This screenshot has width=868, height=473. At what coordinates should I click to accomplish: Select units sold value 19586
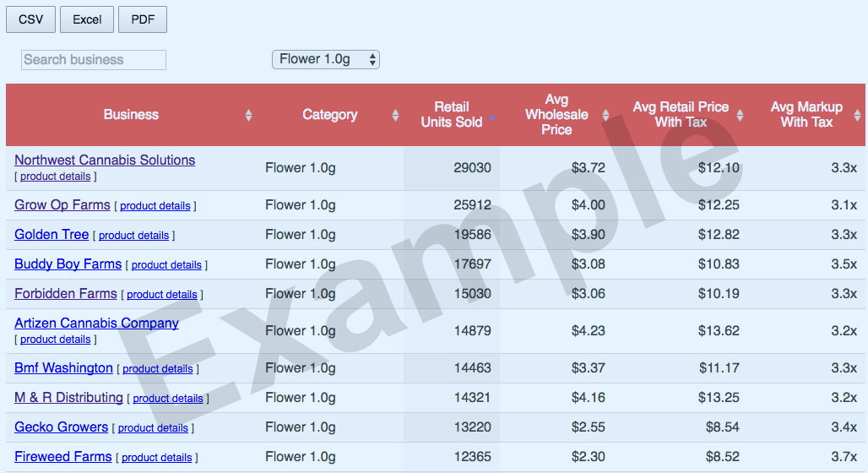click(x=472, y=234)
